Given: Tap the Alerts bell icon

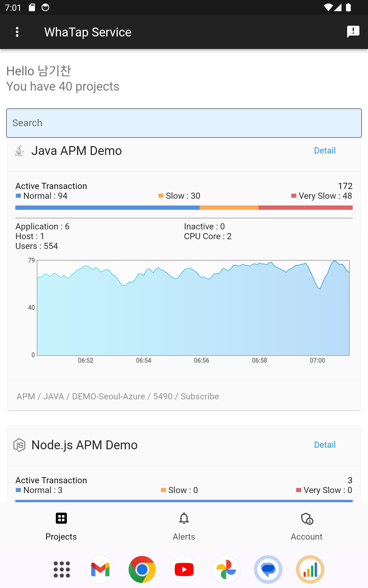Looking at the screenshot, I should tap(184, 518).
